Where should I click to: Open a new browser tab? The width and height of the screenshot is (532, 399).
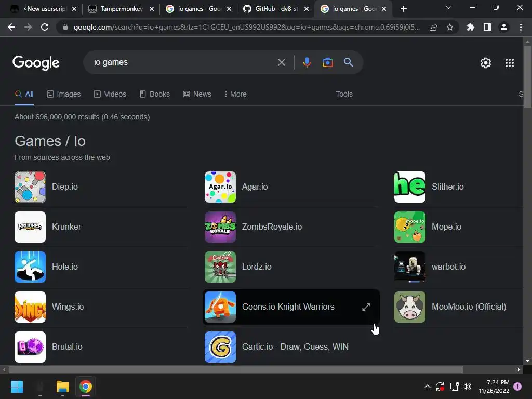pyautogui.click(x=403, y=9)
